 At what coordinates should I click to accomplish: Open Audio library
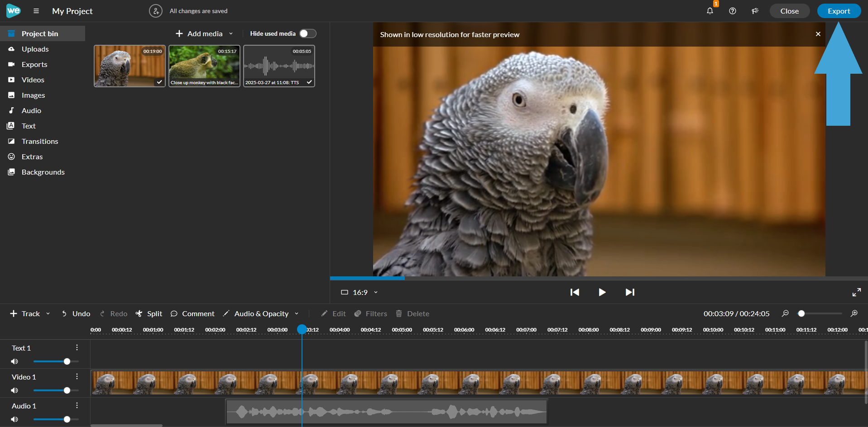[x=43, y=110]
